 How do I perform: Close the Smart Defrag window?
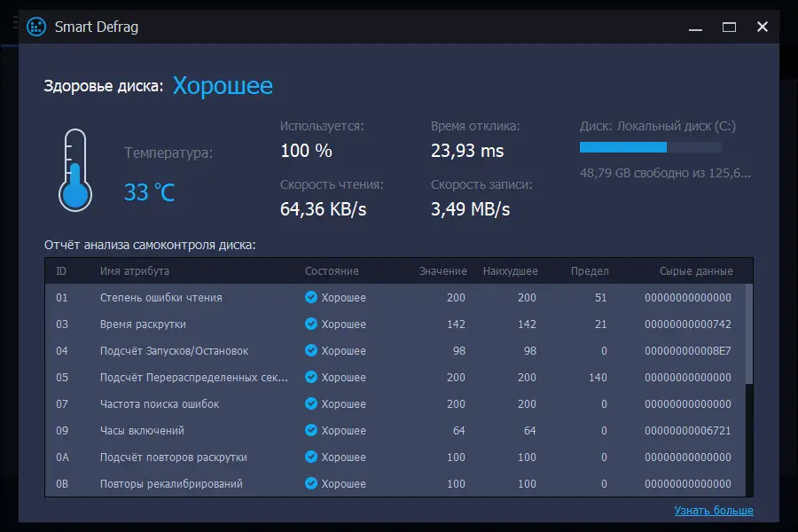(763, 27)
